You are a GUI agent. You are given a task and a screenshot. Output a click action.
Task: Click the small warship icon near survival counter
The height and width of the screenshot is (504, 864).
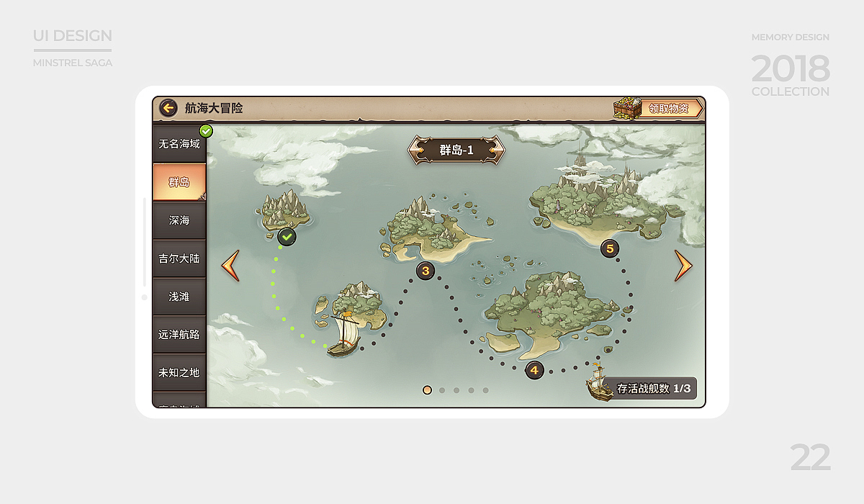click(597, 382)
